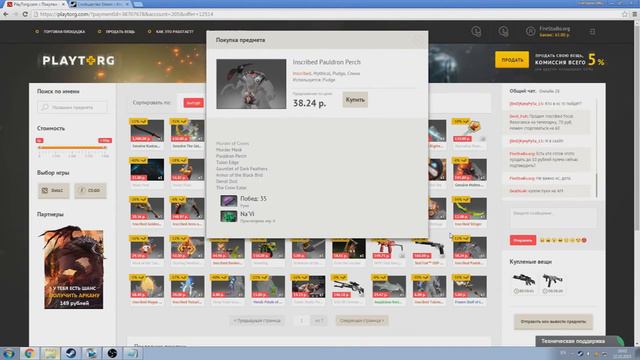
Task: Click the browser address bar
Action: pos(327,14)
